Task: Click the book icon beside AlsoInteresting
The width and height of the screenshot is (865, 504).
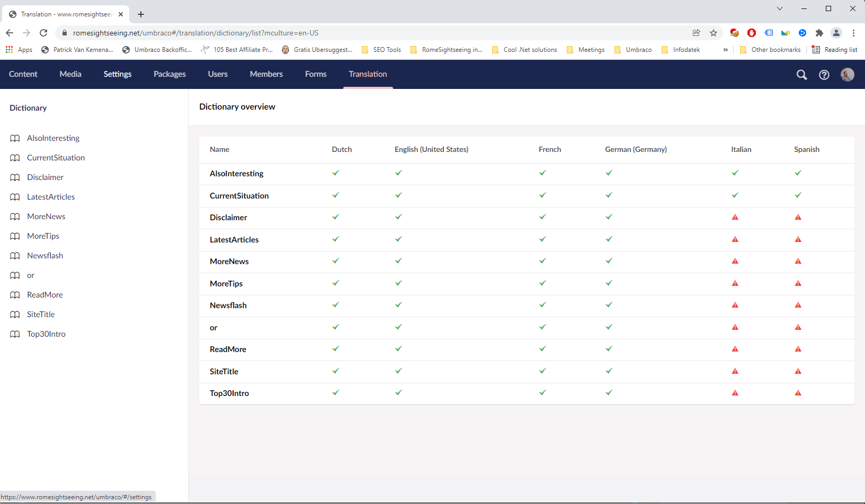Action: 15,138
